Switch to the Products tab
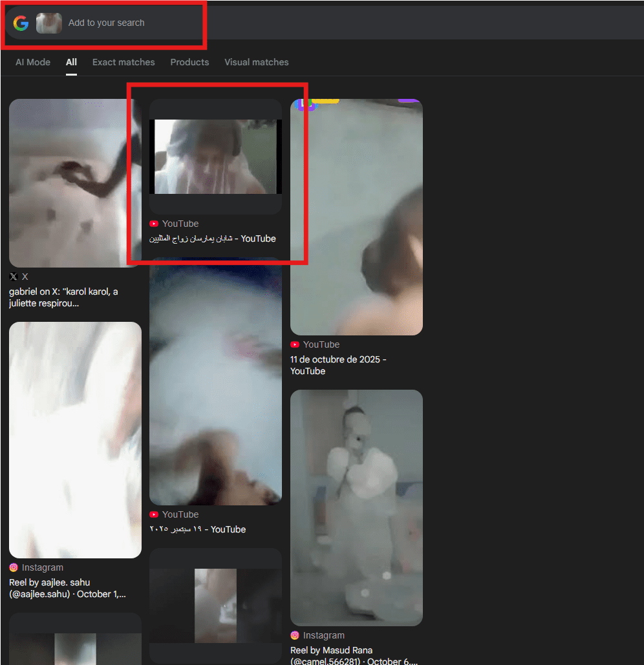Image resolution: width=644 pixels, height=665 pixels. pos(189,62)
